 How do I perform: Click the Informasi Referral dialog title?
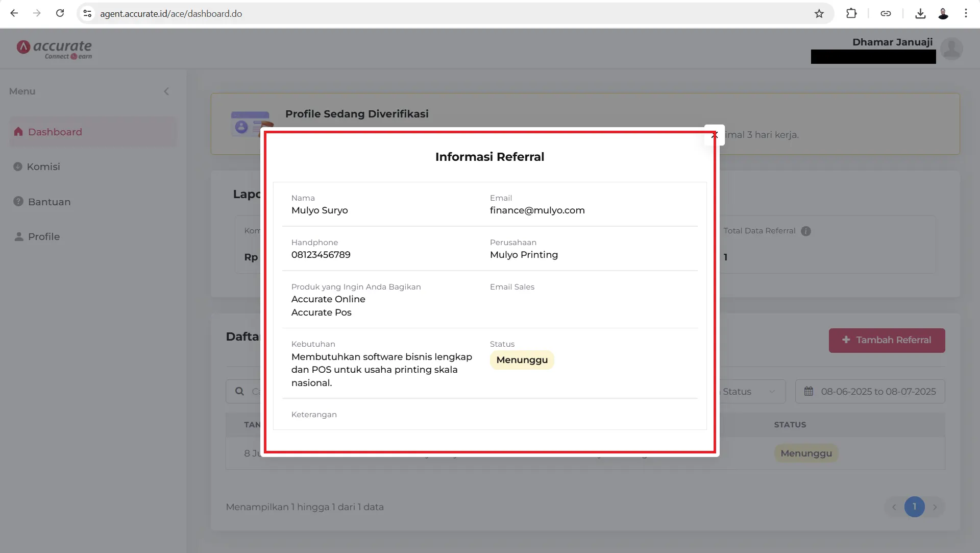(x=489, y=157)
